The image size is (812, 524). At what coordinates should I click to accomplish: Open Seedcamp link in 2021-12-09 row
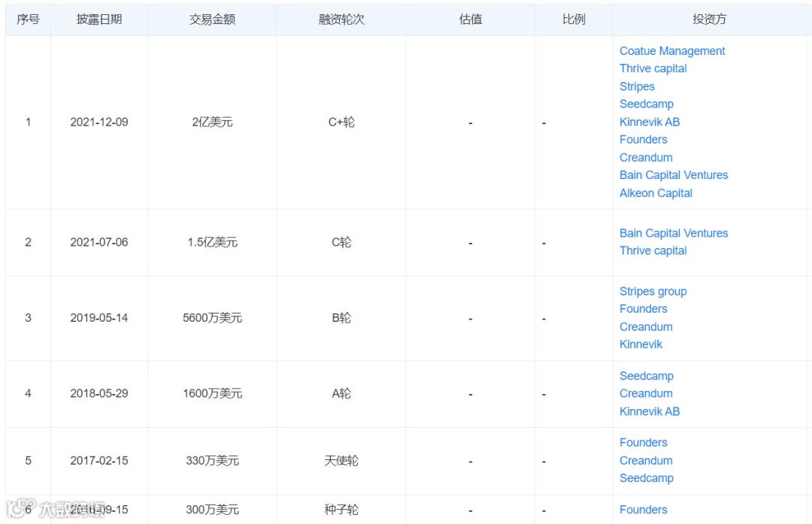tap(647, 104)
